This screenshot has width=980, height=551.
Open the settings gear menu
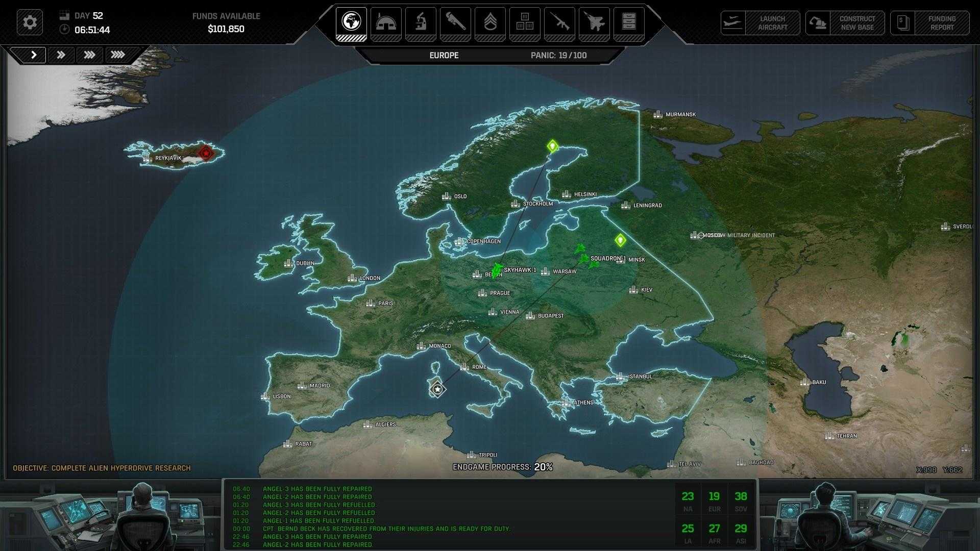pos(30,22)
